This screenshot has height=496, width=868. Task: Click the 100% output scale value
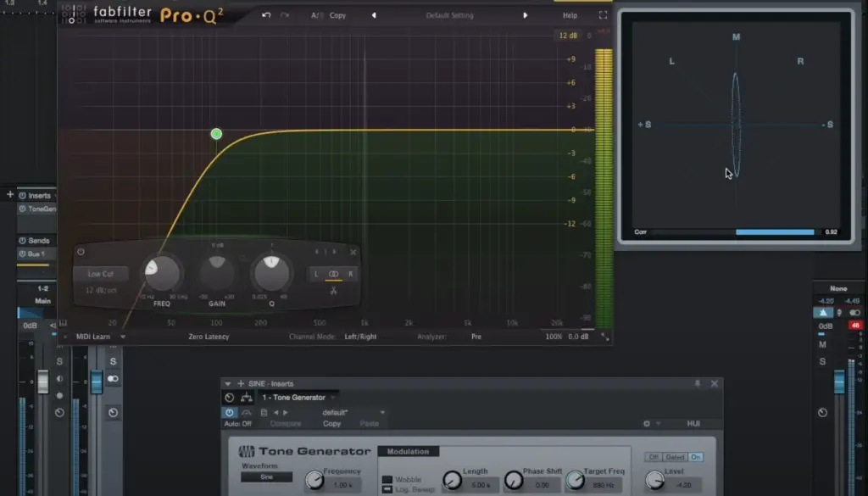(554, 337)
